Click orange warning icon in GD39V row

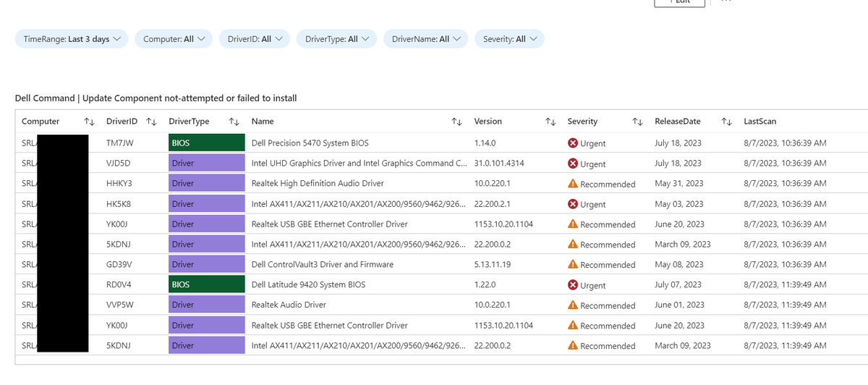pos(573,265)
